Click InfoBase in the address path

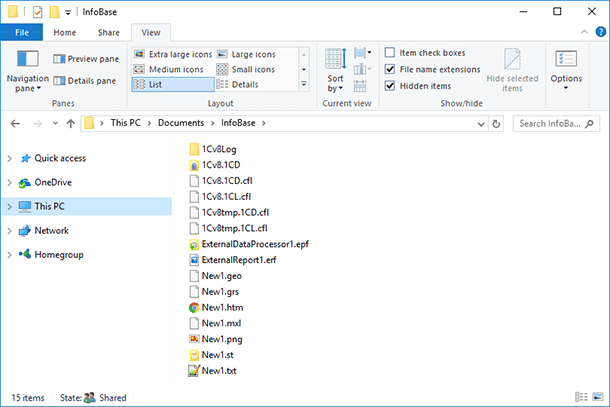click(238, 123)
